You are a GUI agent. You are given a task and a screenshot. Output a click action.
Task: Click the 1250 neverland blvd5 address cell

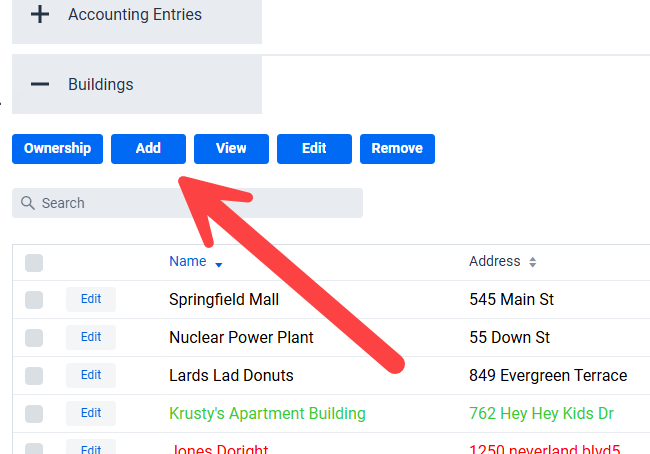[545, 449]
